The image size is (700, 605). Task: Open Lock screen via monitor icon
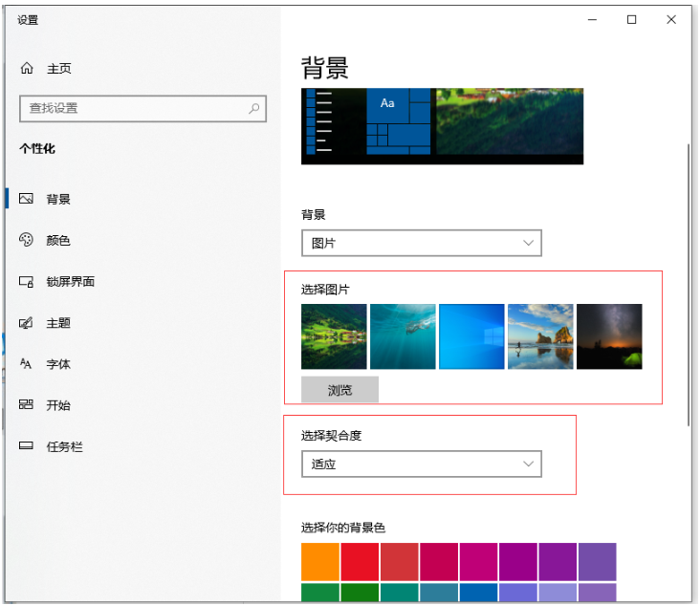27,282
